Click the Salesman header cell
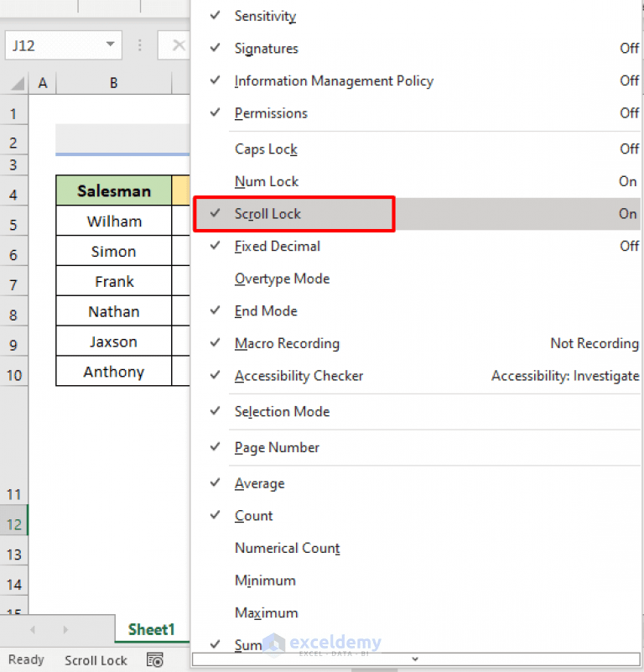 coord(113,190)
